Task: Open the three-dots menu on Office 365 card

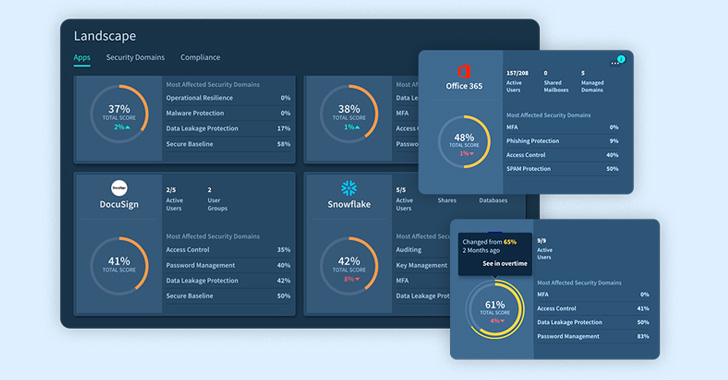Action: click(x=615, y=64)
